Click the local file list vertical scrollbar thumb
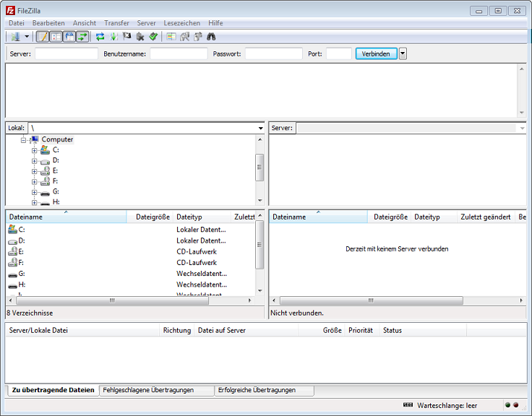Viewport: 532px width, 416px height. click(x=259, y=244)
